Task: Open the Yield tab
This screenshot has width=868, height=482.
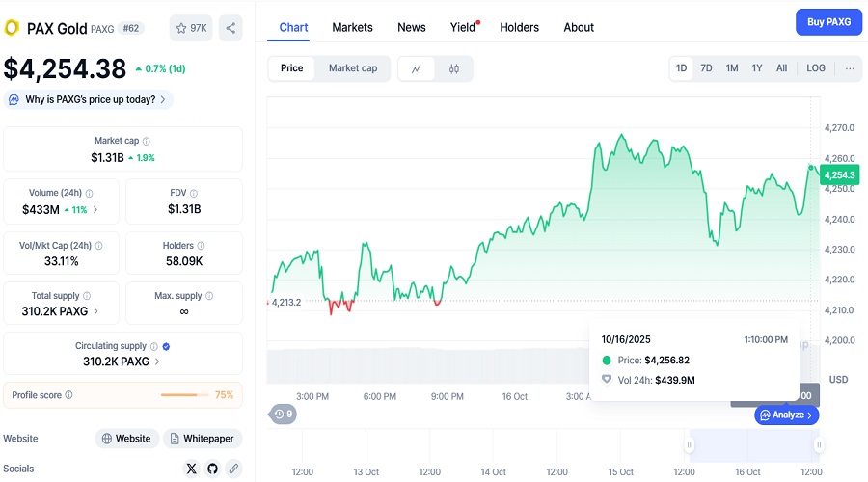Action: tap(463, 27)
